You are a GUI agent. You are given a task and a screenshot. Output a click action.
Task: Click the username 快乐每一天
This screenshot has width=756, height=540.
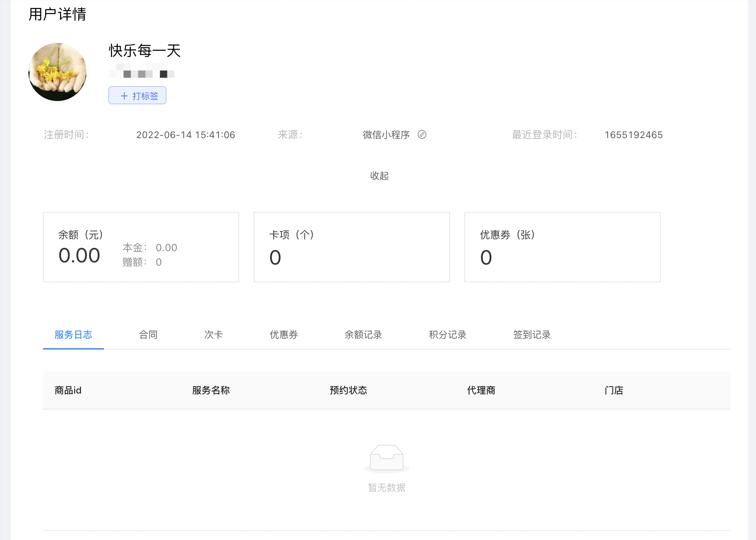(x=145, y=51)
